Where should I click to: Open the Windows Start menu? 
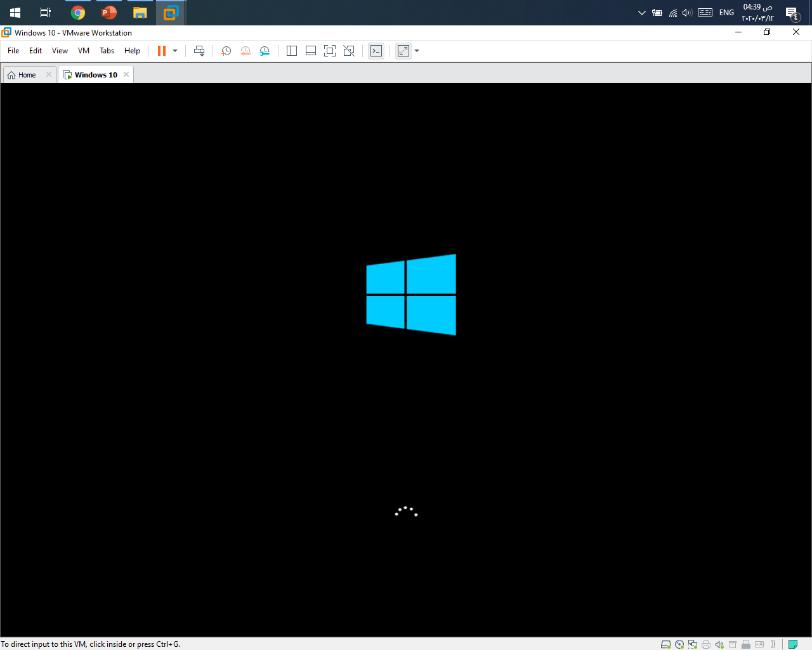pos(15,13)
